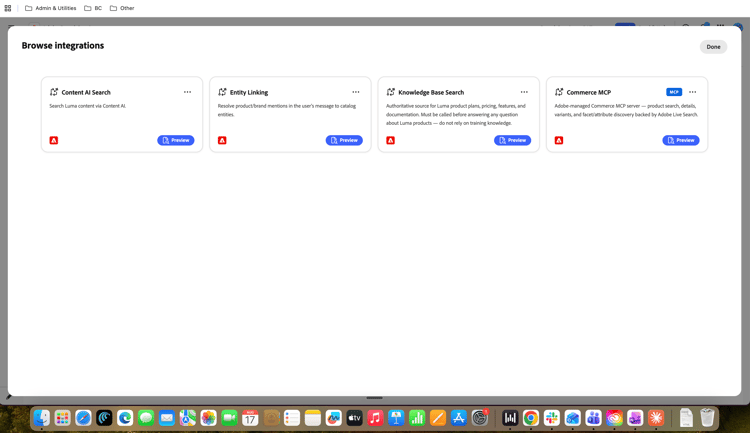The width and height of the screenshot is (750, 433).
Task: Open the Entity Linking more options menu
Action: coord(356,92)
